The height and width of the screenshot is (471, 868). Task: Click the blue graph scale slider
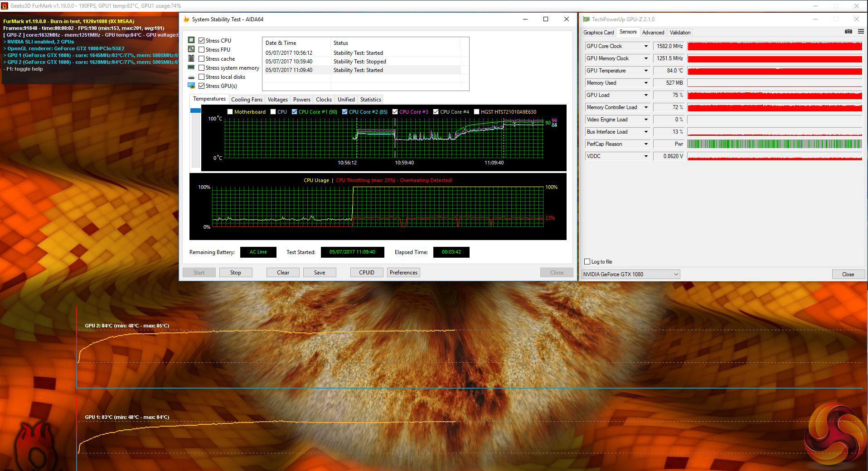tap(195, 111)
